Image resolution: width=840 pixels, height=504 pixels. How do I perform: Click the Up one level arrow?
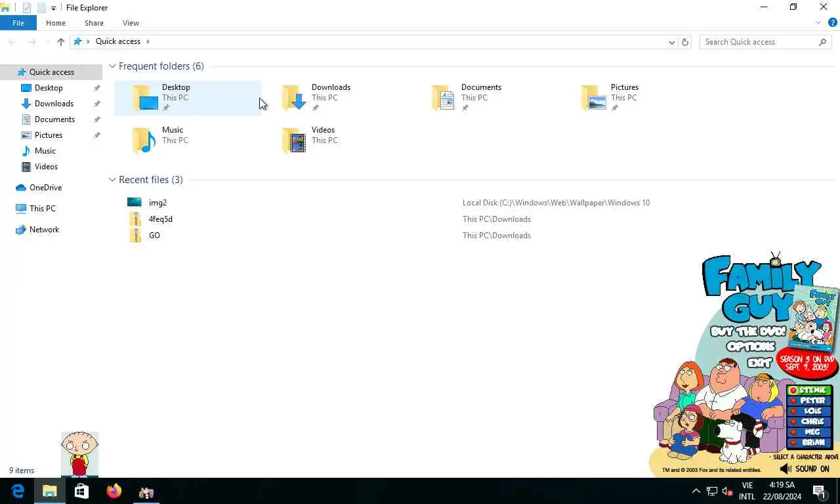pos(61,42)
